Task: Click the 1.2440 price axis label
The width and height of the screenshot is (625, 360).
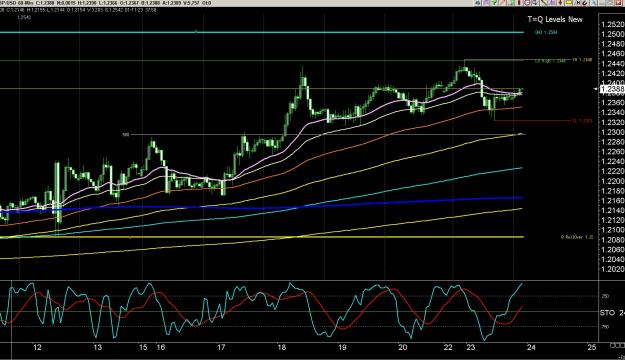Action: click(x=613, y=64)
